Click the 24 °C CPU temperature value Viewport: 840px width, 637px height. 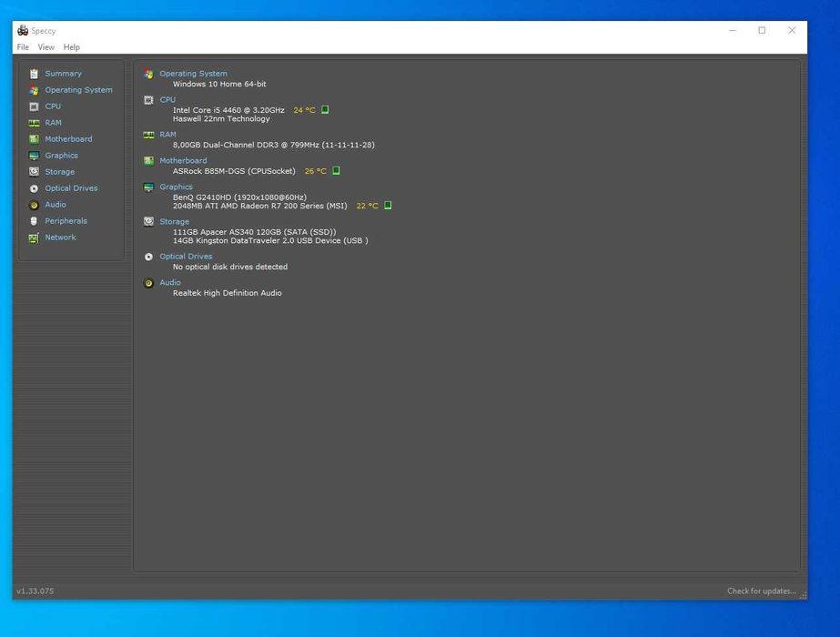[304, 110]
